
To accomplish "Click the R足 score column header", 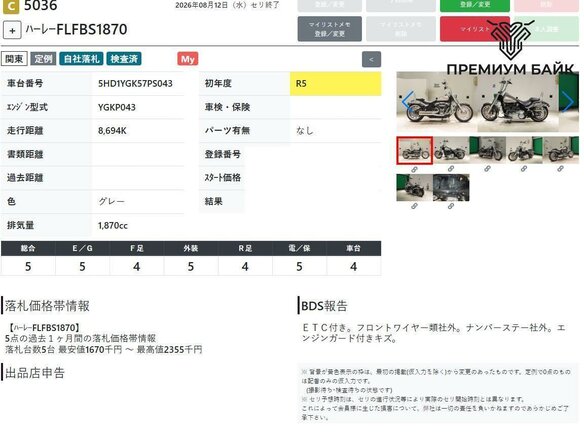I will click(x=245, y=248).
